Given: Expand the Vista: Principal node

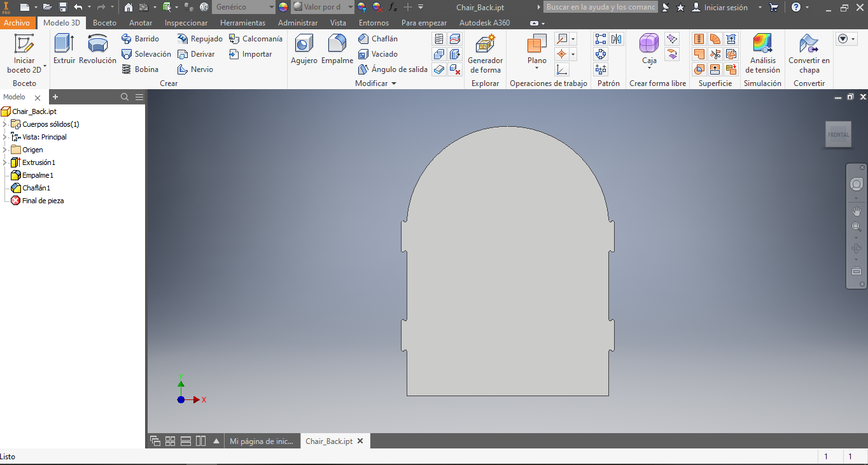Looking at the screenshot, I should point(5,137).
